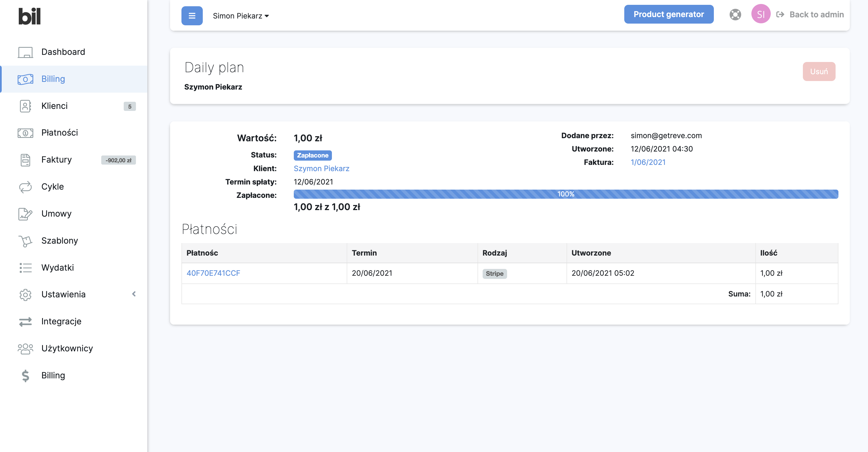Expand the Ustawienia submenu chevron
Image resolution: width=868 pixels, height=452 pixels.
tap(134, 294)
